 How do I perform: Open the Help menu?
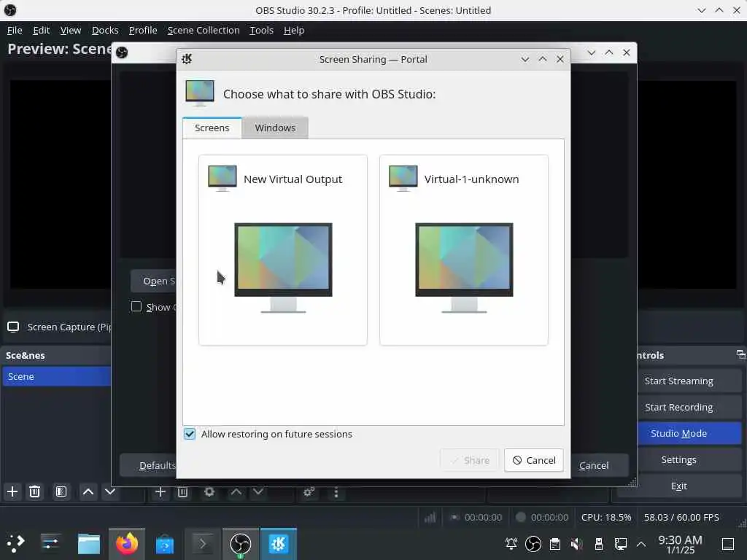coord(294,30)
